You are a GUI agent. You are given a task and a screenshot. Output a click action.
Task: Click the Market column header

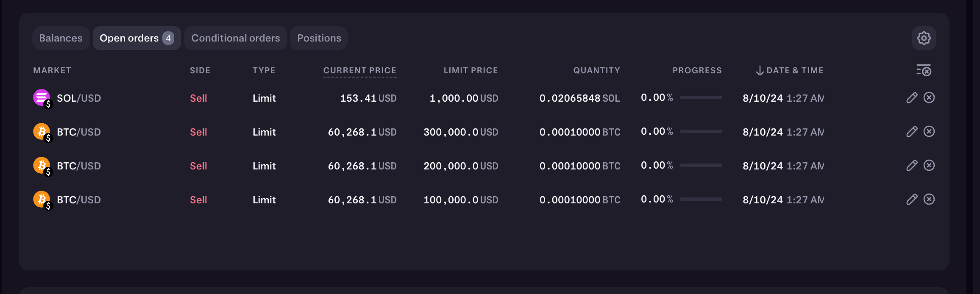[x=52, y=70]
